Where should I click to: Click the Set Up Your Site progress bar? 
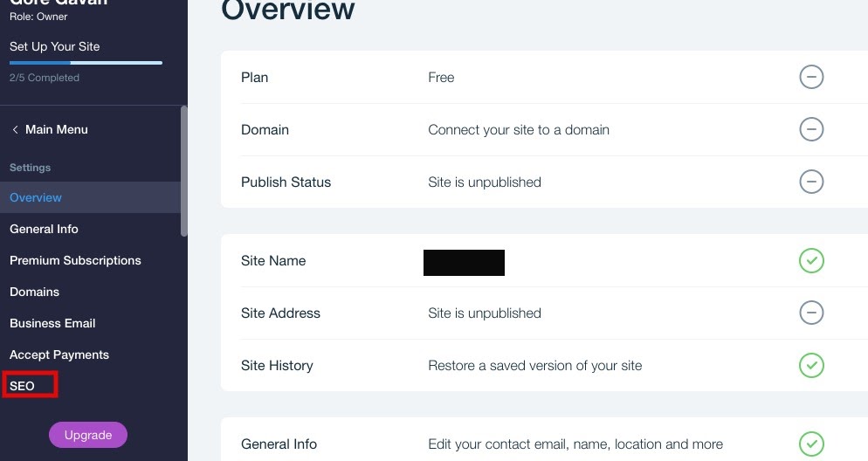point(86,63)
